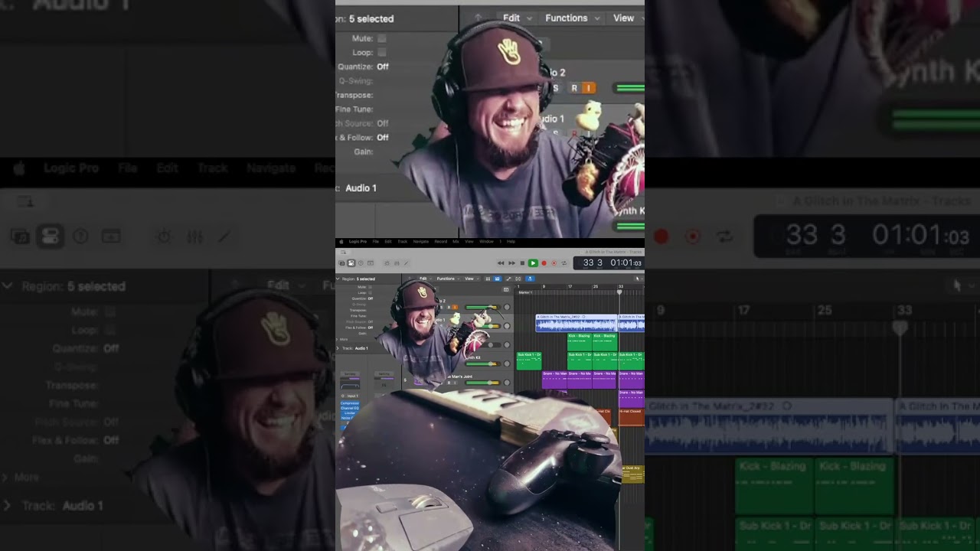Screen dimensions: 980x551
Task: Click Stop in small Logic window transport
Action: [522, 262]
